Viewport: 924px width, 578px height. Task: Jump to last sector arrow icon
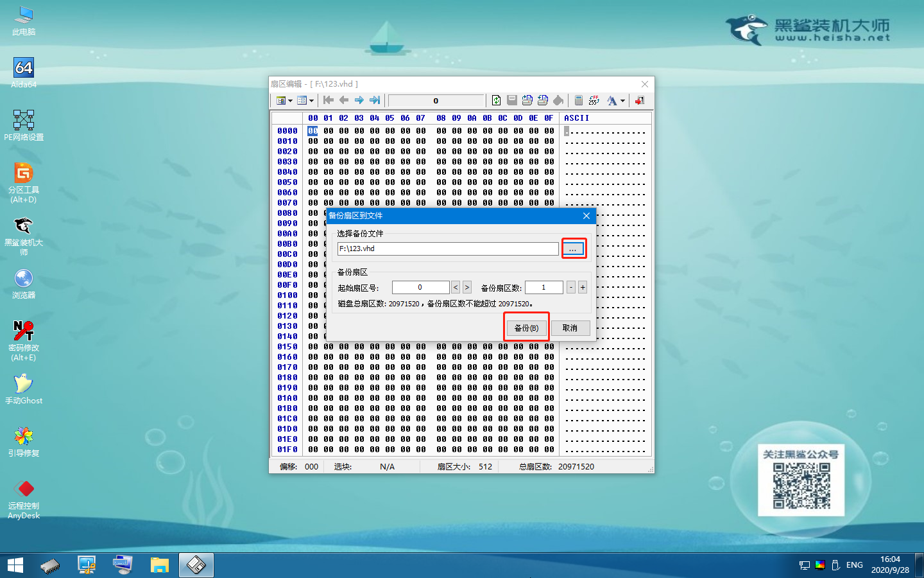[375, 100]
